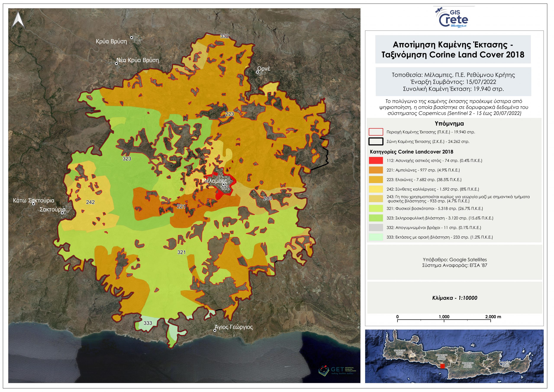This screenshot has height=392, width=554.
Task: Click the GET Geospatial Technologies logo
Action: (x=337, y=370)
